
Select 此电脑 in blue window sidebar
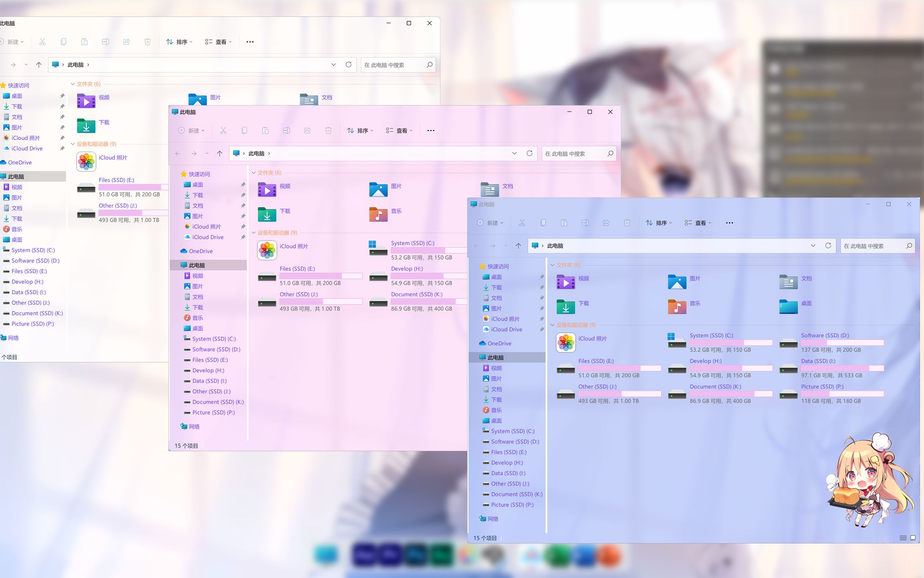coord(507,357)
